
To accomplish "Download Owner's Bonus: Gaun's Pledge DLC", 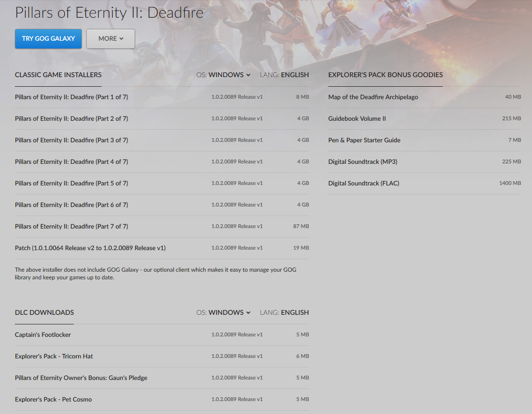I will coord(162,378).
